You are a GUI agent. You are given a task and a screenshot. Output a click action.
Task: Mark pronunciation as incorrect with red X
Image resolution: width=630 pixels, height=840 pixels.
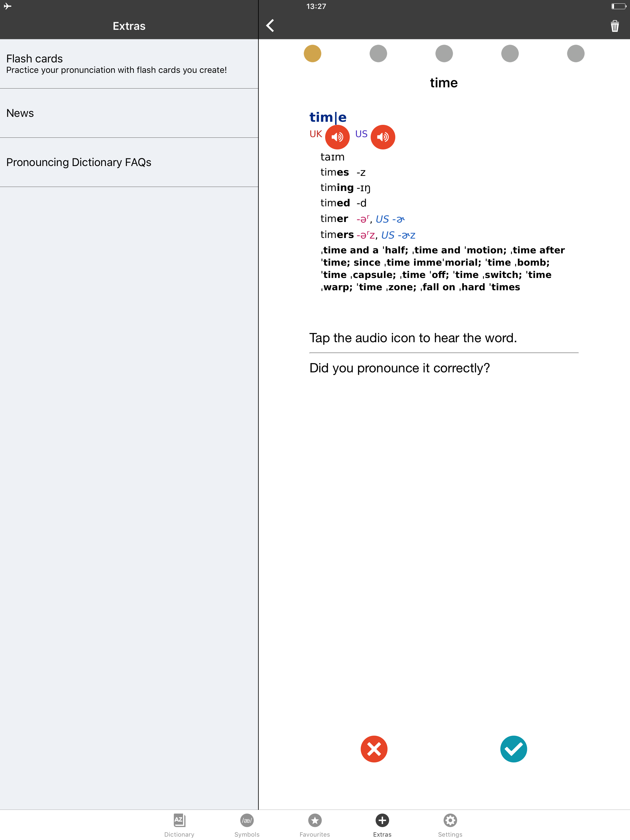click(374, 749)
